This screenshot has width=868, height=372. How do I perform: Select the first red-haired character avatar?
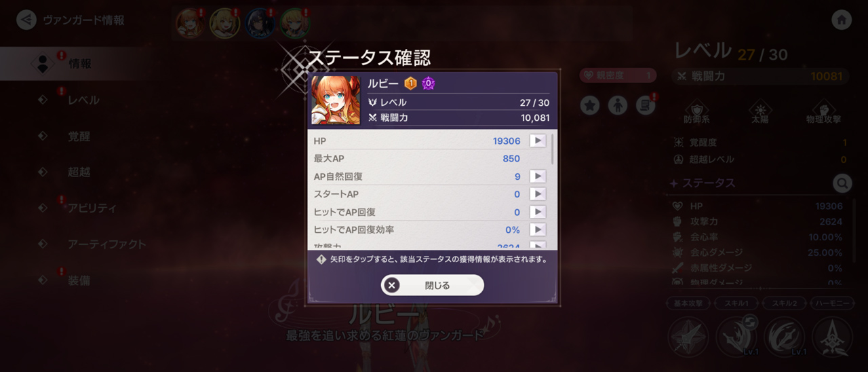(190, 22)
